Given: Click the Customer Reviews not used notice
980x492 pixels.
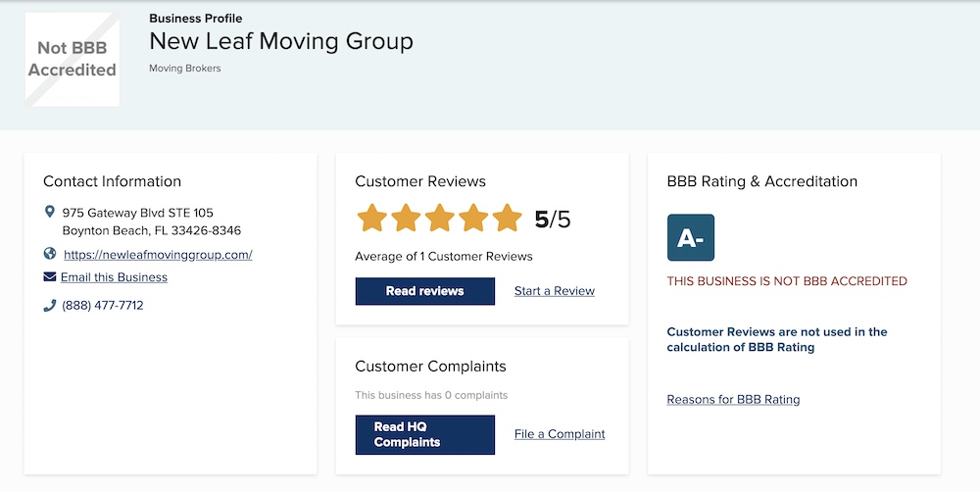Looking at the screenshot, I should 777,339.
